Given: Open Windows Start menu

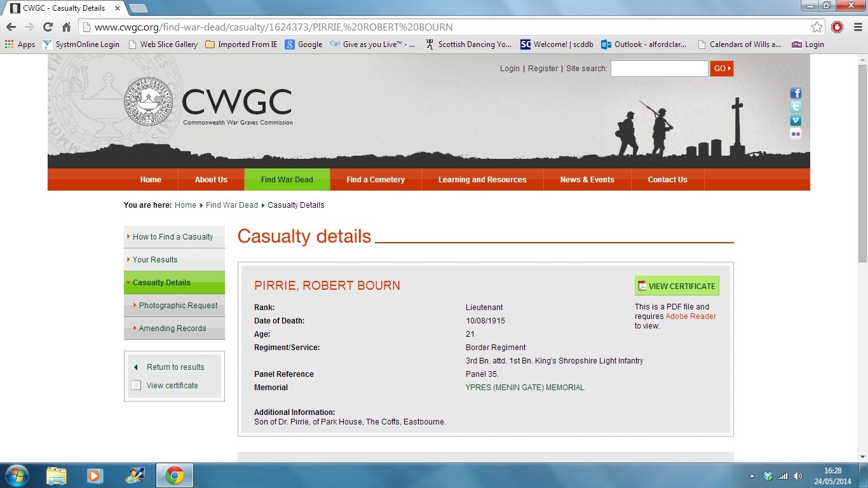Looking at the screenshot, I should pyautogui.click(x=15, y=475).
